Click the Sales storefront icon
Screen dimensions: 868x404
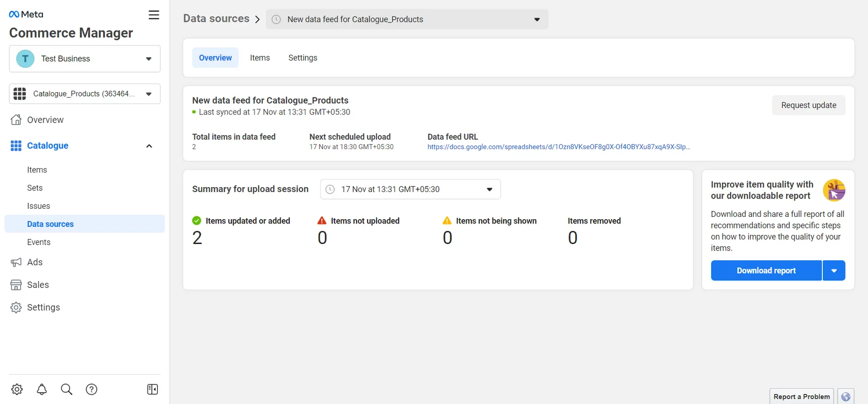point(16,285)
